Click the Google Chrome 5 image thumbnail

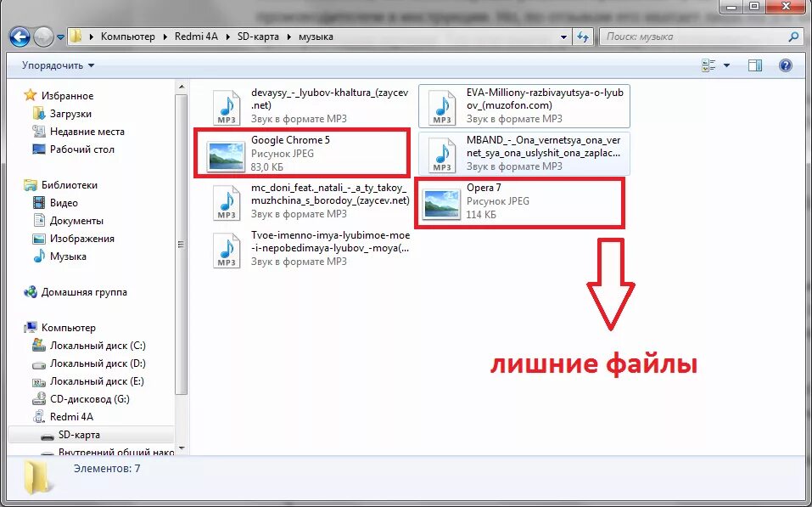(226, 155)
